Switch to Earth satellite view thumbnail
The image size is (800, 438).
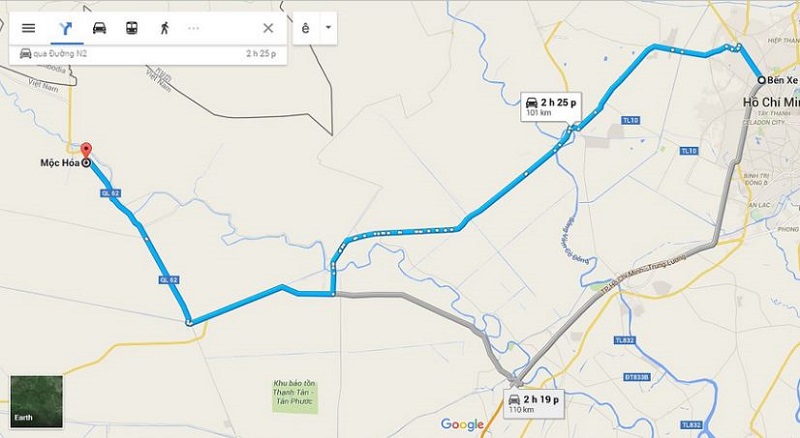point(37,401)
